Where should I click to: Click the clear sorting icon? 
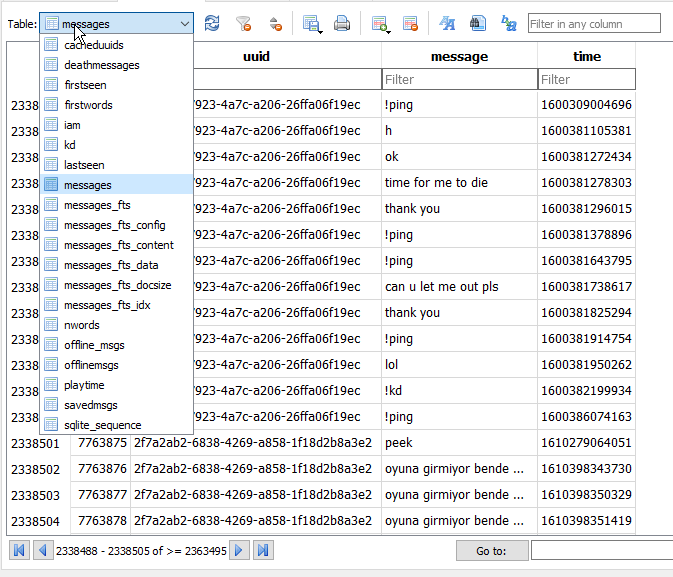click(274, 23)
